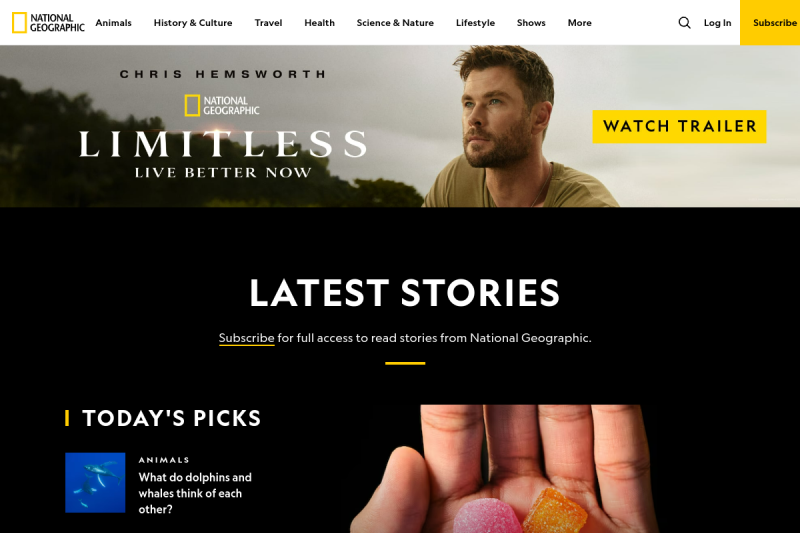Click the underlined Subscribe link under Latest Stories
Viewport: 800px width, 533px height.
[x=246, y=338]
